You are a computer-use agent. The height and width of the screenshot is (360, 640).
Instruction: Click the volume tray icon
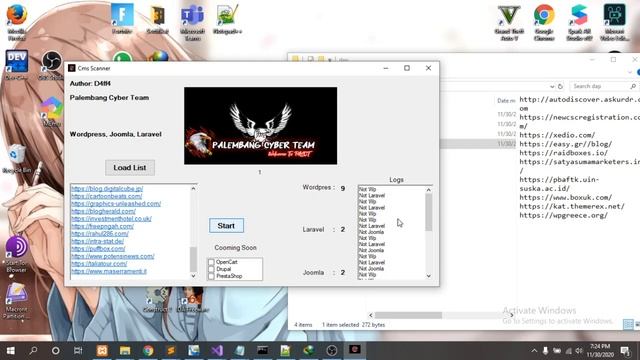[579, 351]
